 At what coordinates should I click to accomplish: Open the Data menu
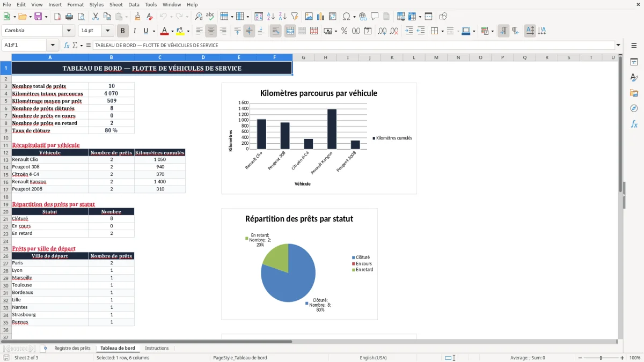pyautogui.click(x=134, y=4)
